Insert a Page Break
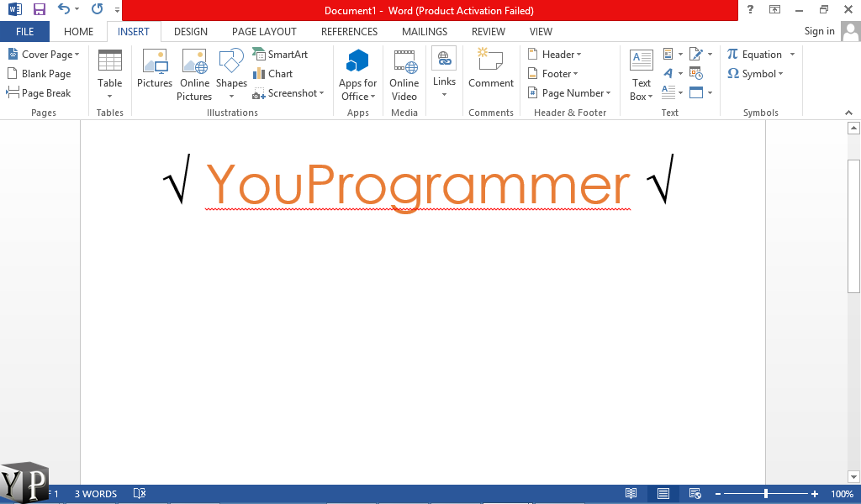 click(x=39, y=92)
